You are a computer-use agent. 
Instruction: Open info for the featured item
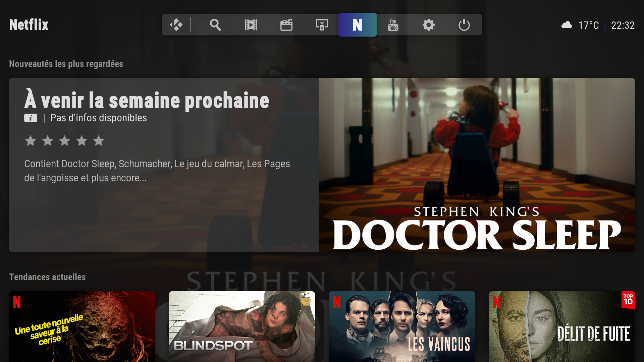[31, 118]
